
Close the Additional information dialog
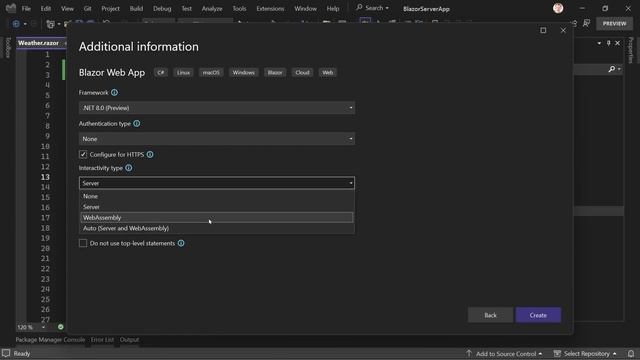563,30
